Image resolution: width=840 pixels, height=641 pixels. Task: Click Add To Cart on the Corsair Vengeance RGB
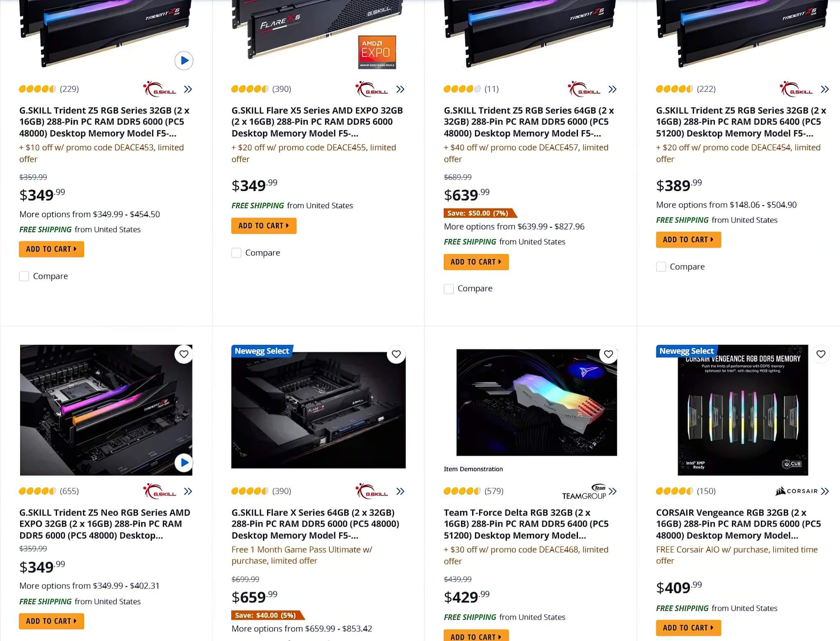pyautogui.click(x=688, y=627)
